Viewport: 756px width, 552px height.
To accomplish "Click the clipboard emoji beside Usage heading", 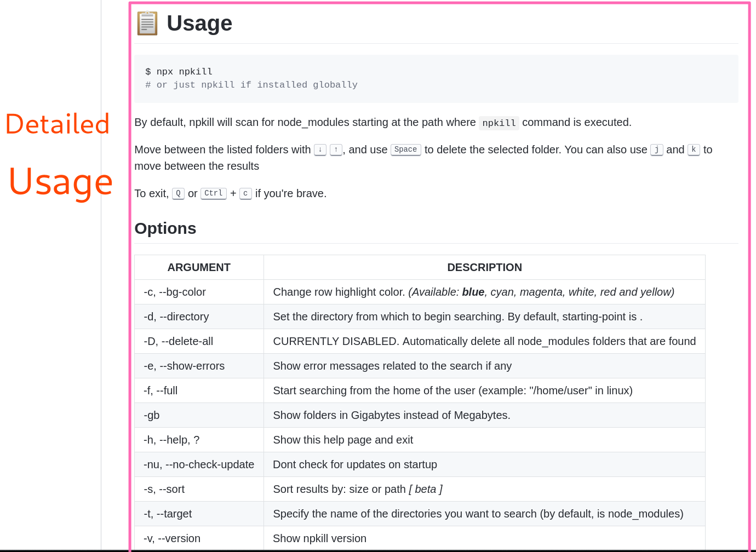I will pos(147,23).
